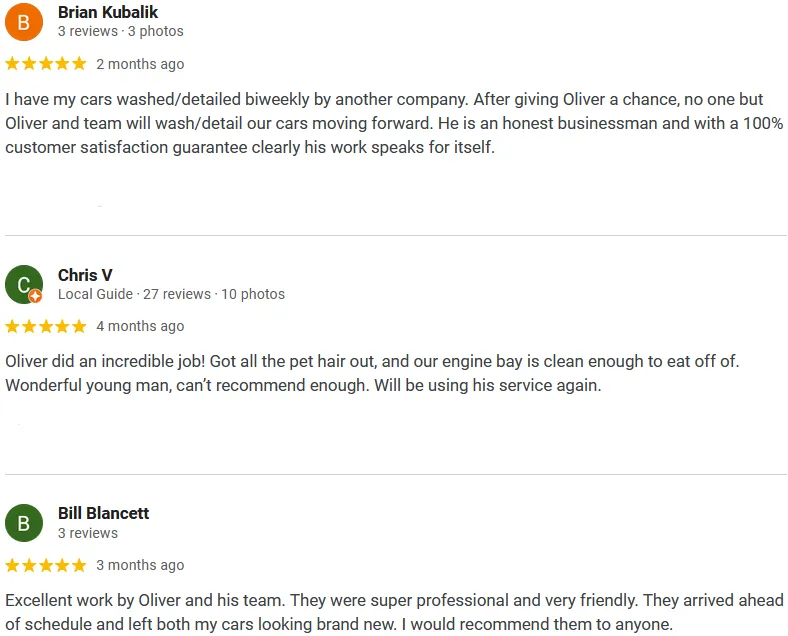
Task: Click the '4 months ago' timestamp
Action: [140, 327]
